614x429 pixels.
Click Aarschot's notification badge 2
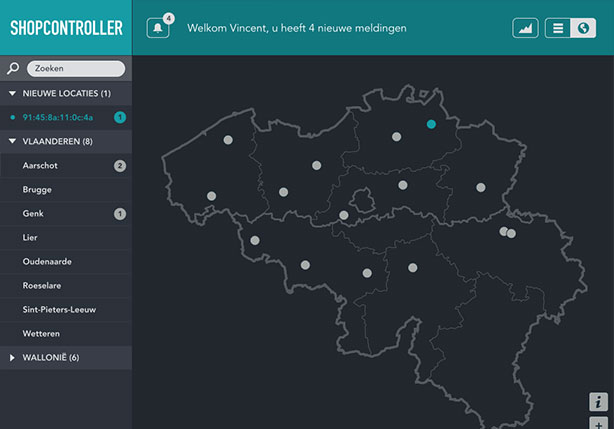pos(120,166)
